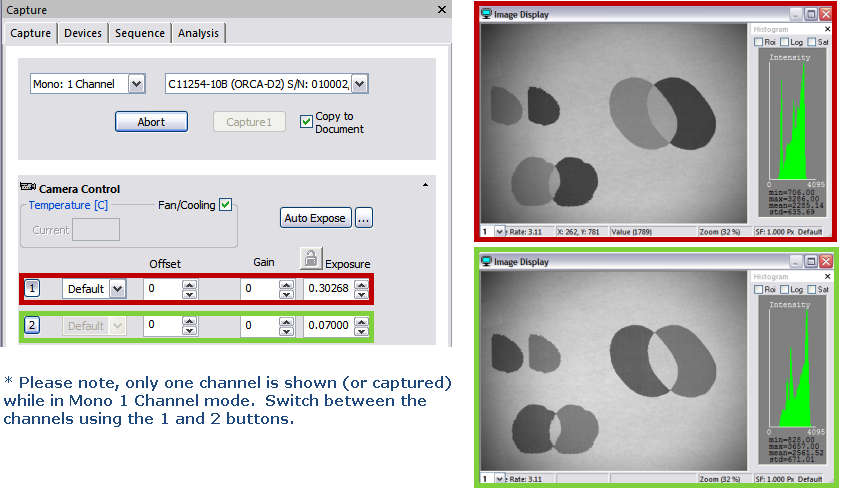The width and height of the screenshot is (851, 493).
Task: Switch to the Analysis tab
Action: [x=198, y=33]
